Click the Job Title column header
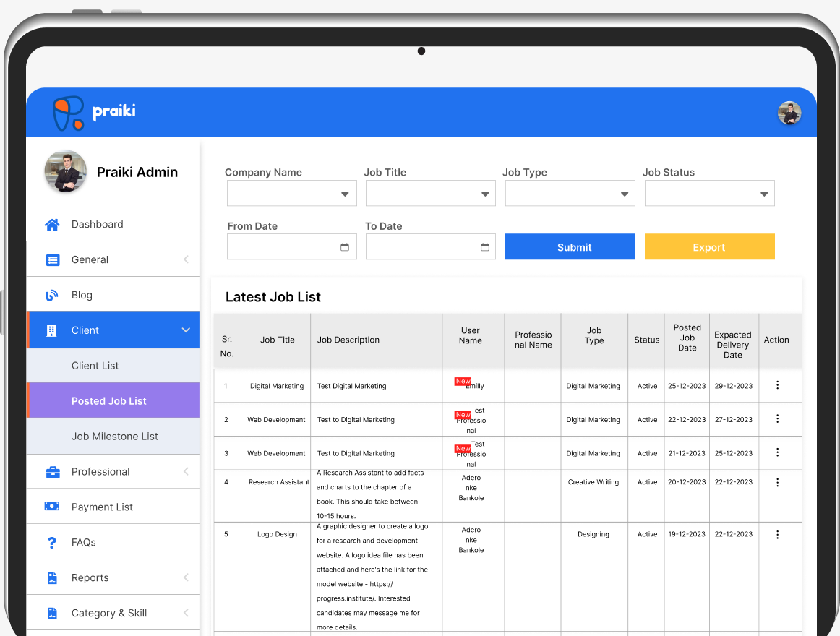Viewport: 840px width, 636px height. tap(278, 340)
